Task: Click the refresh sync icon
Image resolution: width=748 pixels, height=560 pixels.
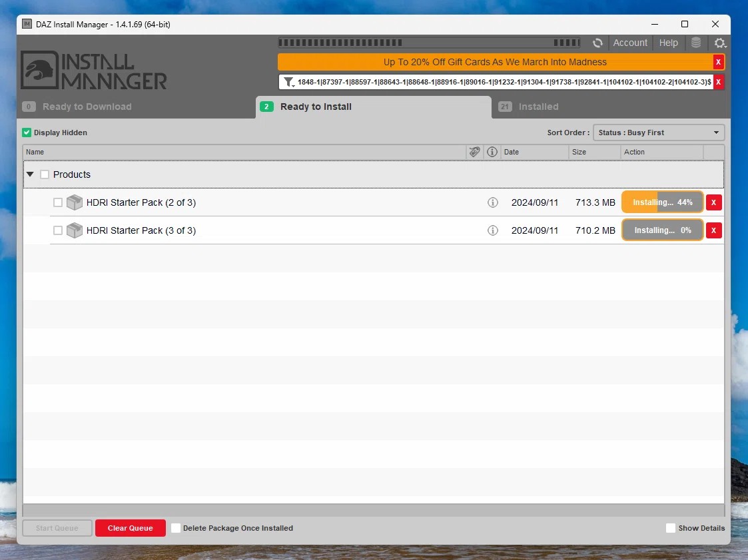Action: (597, 43)
